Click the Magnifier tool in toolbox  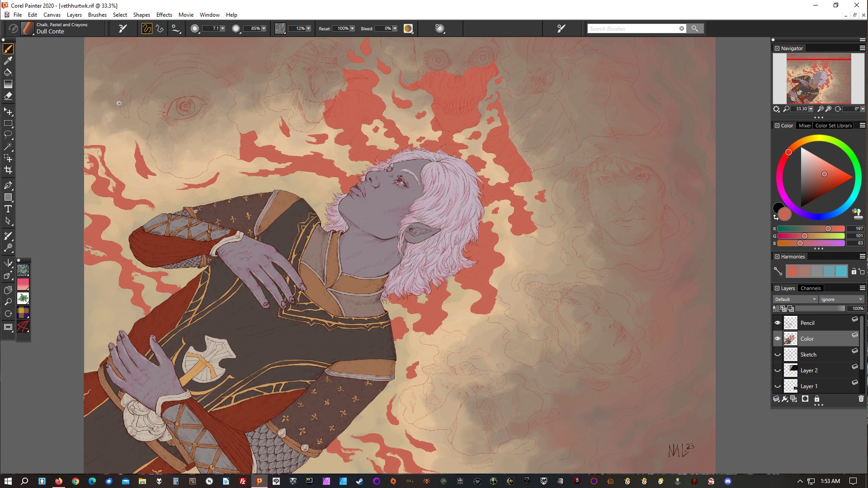pos(8,302)
